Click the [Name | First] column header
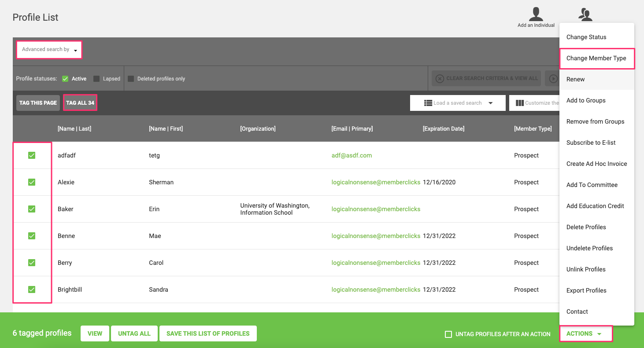 tap(166, 129)
